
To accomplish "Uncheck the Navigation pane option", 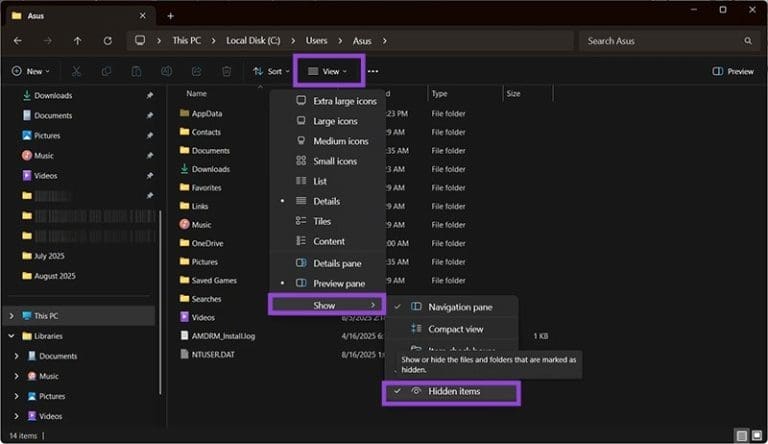I will 458,306.
